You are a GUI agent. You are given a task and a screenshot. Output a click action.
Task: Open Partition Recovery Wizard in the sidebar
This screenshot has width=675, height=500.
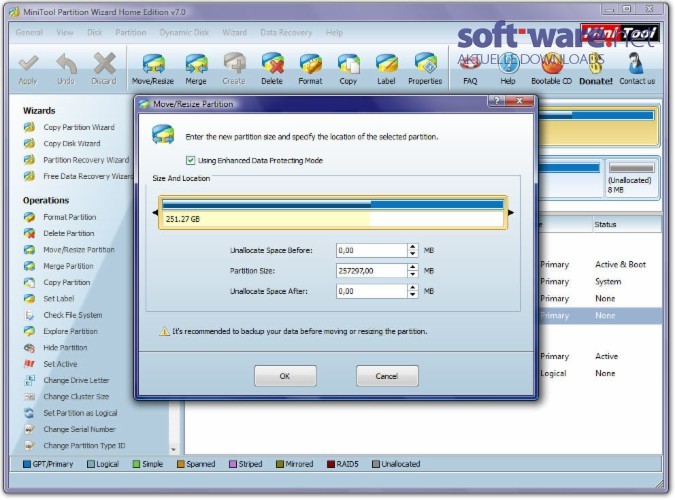tap(76, 160)
